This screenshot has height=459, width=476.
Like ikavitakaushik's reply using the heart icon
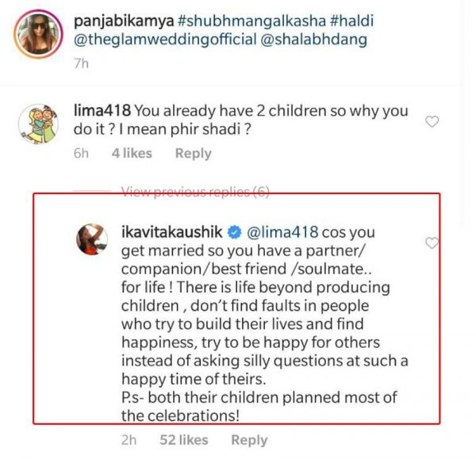(432, 243)
